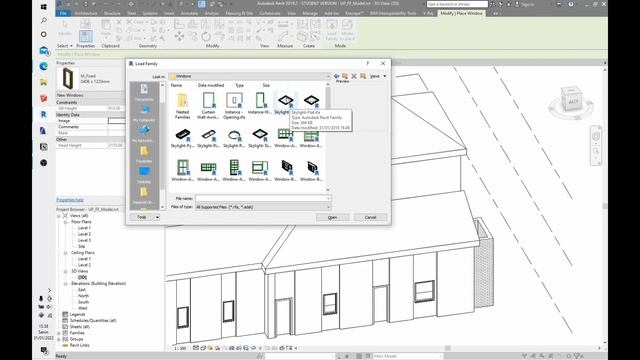This screenshot has height=360, width=640.
Task: Click the Revit icon in taskbar
Action: [x=44, y=114]
